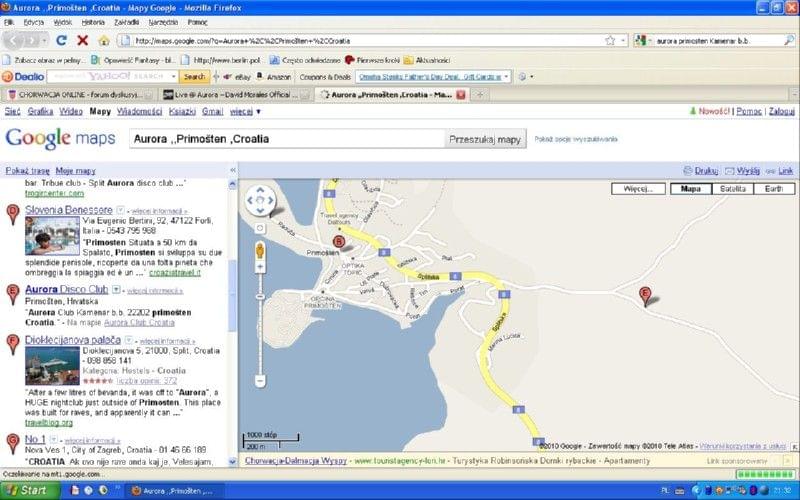Switch map to Satelita view

click(x=729, y=188)
